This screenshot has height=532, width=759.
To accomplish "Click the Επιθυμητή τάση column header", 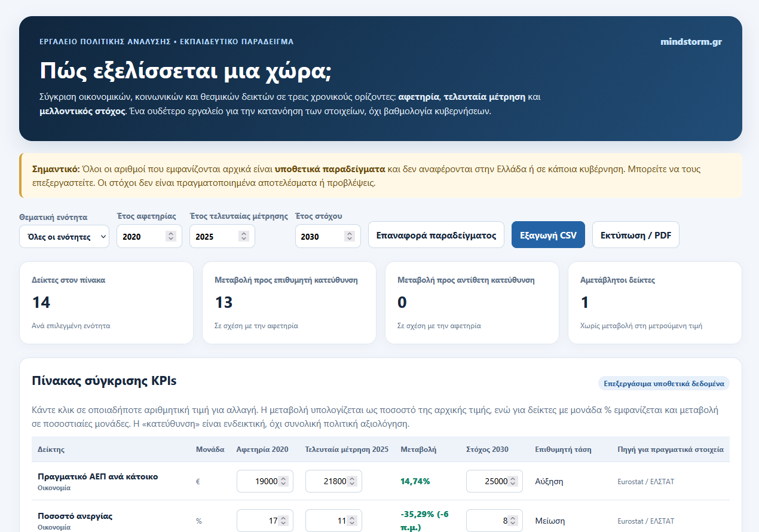I will (x=562, y=449).
